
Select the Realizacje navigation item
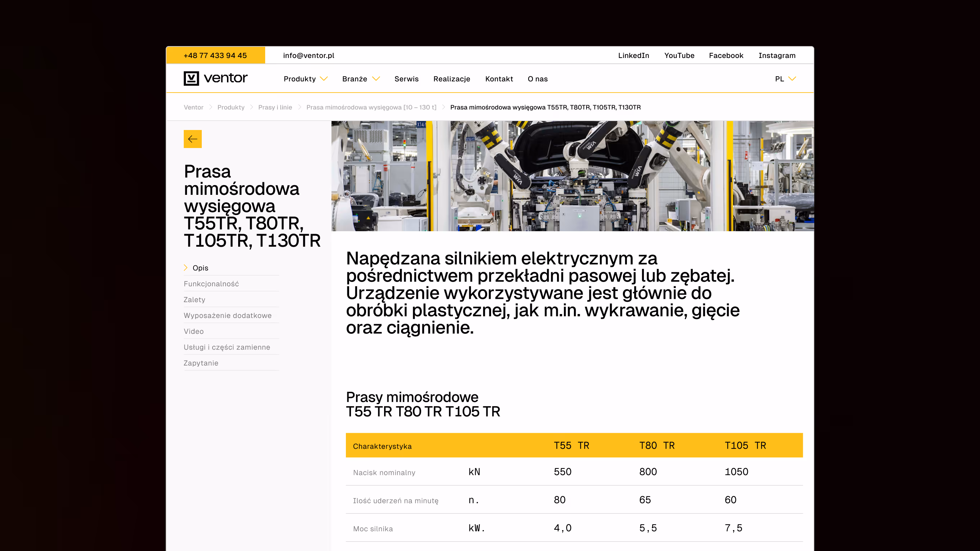click(x=451, y=79)
